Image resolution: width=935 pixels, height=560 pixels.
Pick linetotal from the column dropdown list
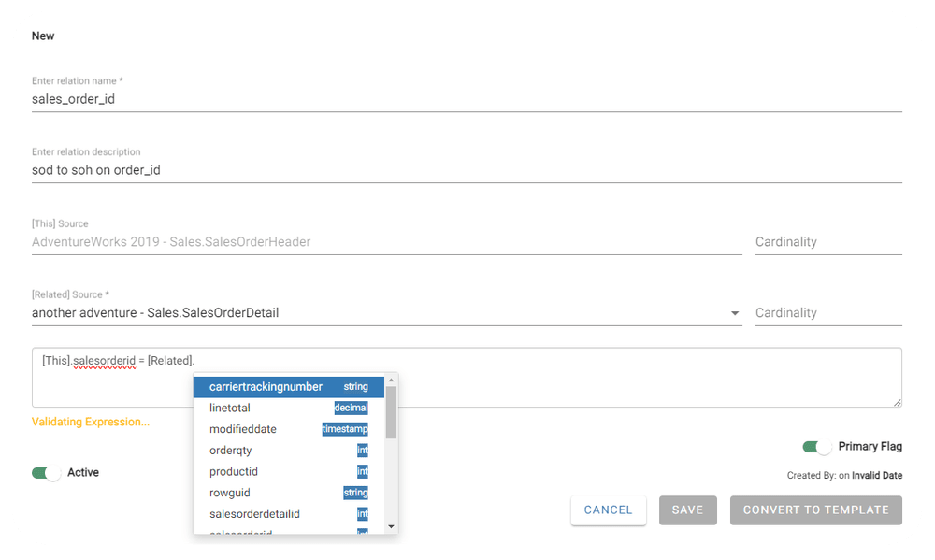coord(230,408)
